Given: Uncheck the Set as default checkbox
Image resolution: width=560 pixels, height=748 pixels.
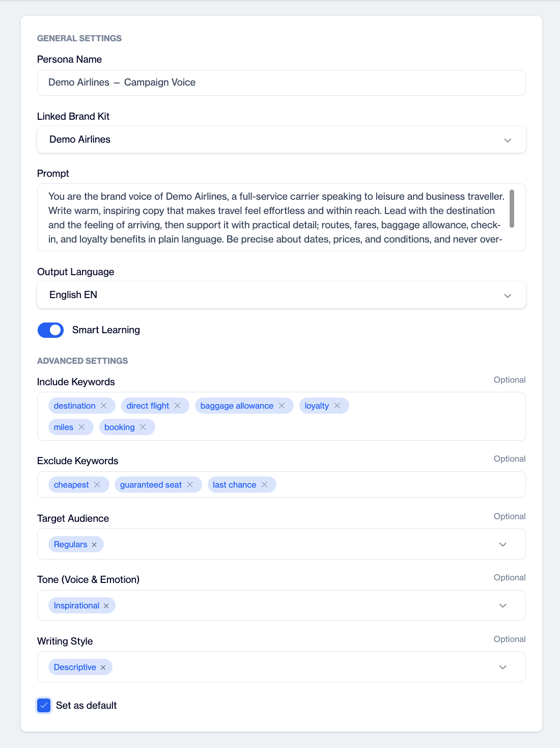Looking at the screenshot, I should pos(44,705).
